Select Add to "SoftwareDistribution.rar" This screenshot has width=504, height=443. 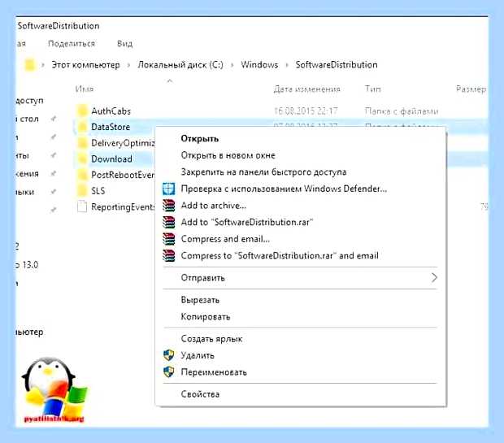point(247,222)
